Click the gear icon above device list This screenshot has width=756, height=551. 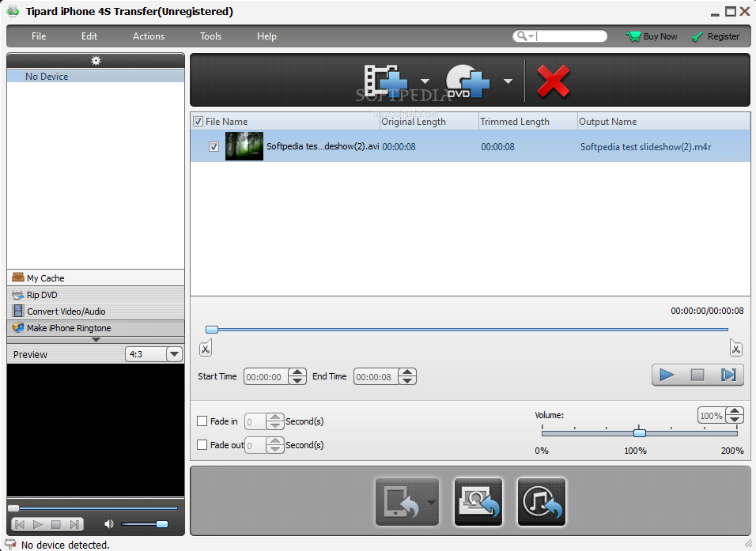coord(96,61)
